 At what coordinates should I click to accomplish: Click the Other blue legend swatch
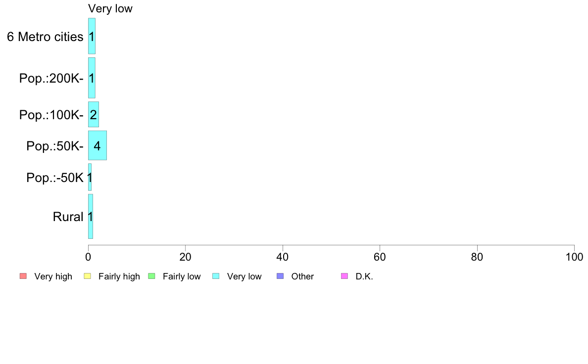[x=280, y=276]
